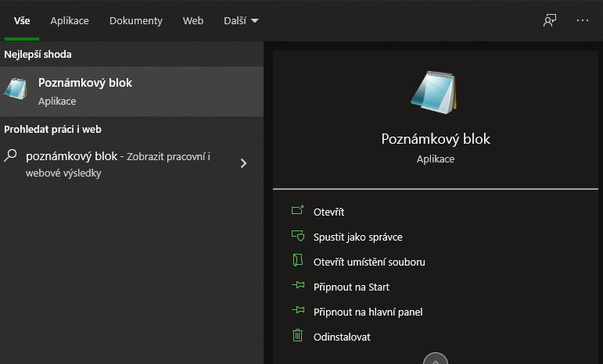Viewport: 603px width, 364px height.
Task: Click the pin icon for Připnout na hlavní panel
Action: [297, 311]
